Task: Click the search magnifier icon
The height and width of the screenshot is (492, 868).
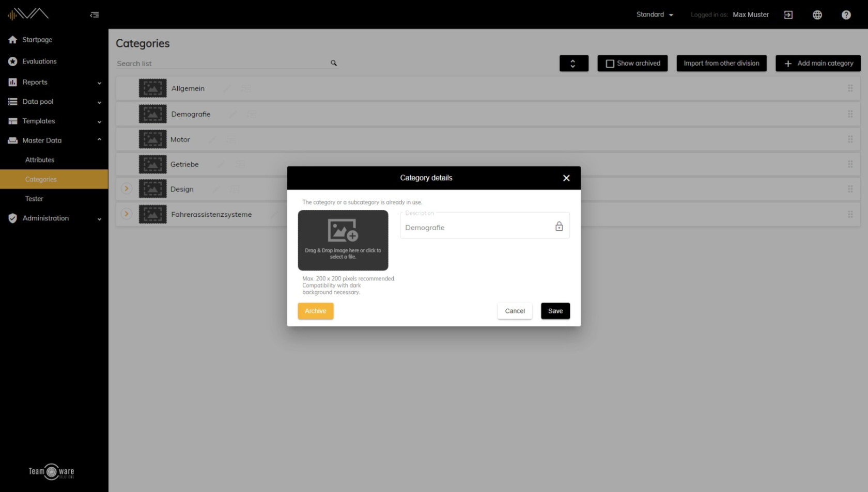Action: [x=334, y=63]
